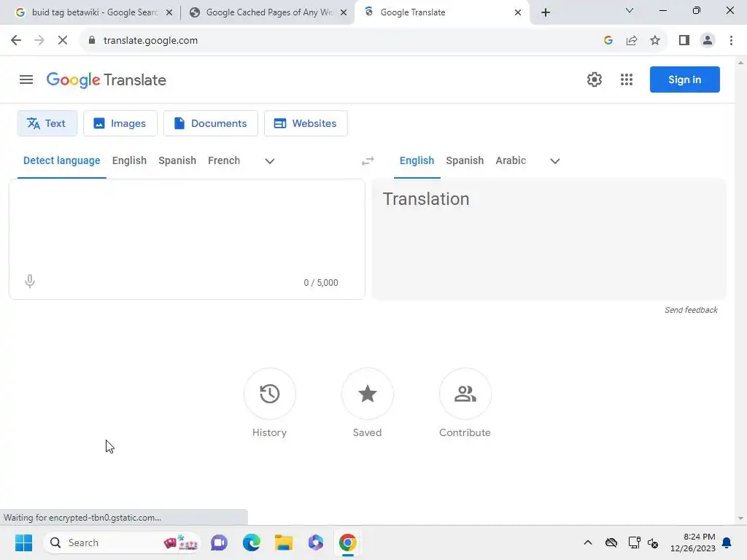
Task: Select Spanish as target language
Action: point(465,160)
